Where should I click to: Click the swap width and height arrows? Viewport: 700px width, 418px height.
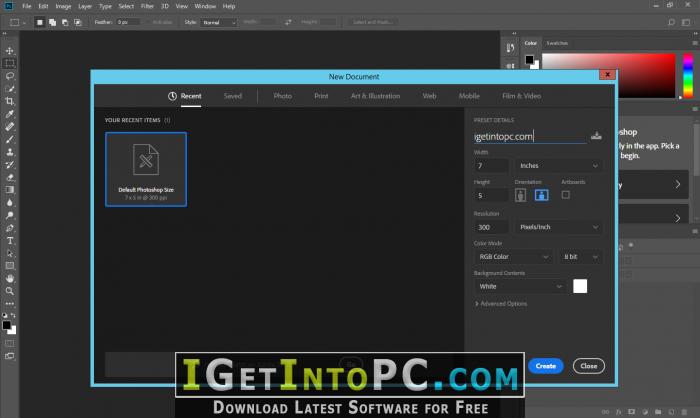point(288,22)
